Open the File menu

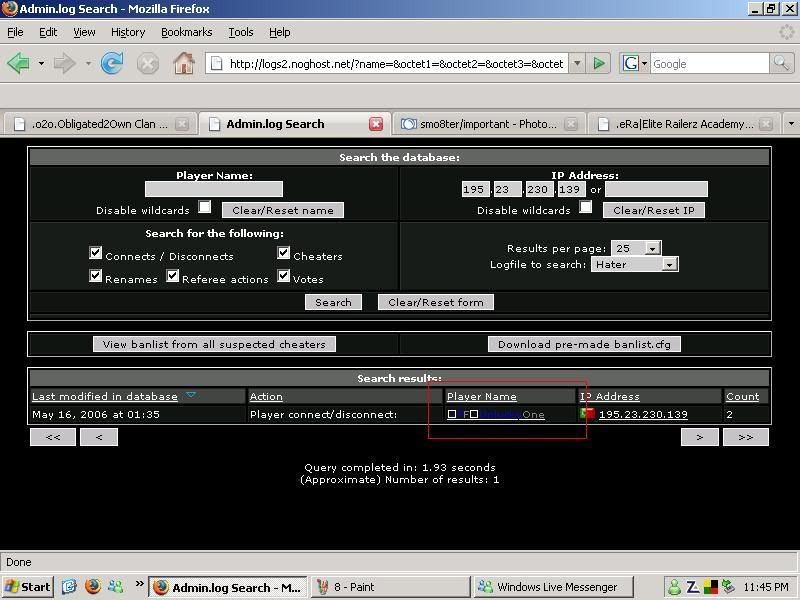[15, 32]
